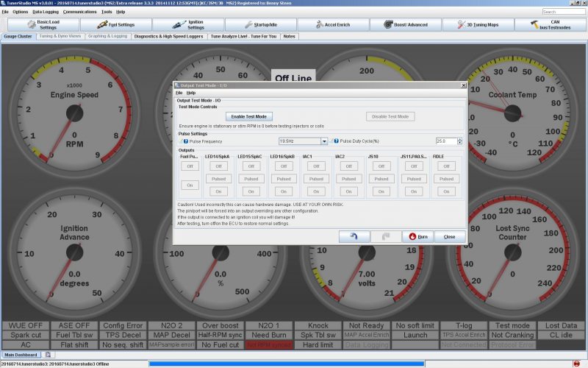Image resolution: width=588 pixels, height=368 pixels.
Task: Select the Main Dashboard bottom tab
Action: [21, 355]
